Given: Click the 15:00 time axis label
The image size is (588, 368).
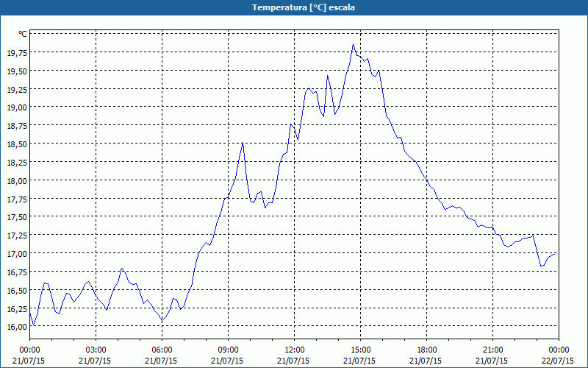Looking at the screenshot, I should (360, 350).
